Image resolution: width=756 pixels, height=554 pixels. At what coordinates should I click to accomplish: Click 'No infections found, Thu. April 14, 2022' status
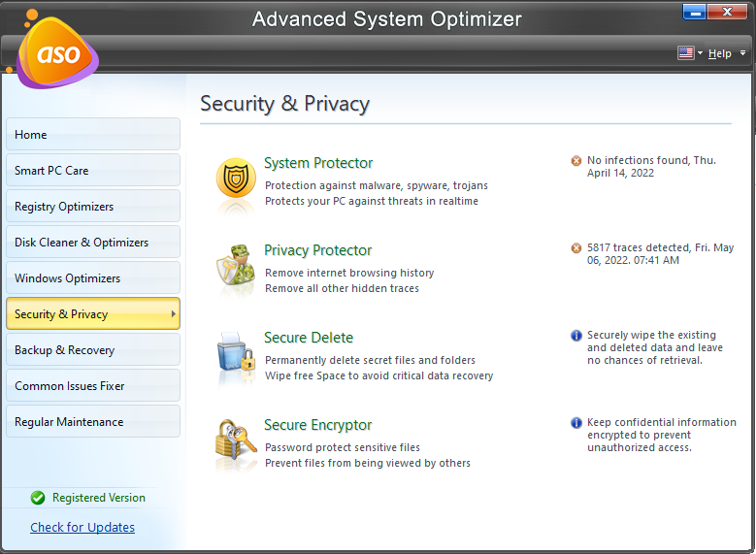coord(651,166)
